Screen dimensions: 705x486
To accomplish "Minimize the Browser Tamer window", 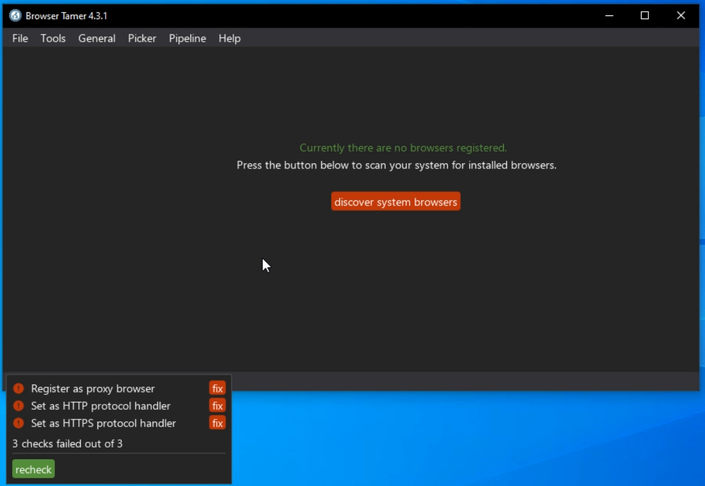I will (609, 16).
